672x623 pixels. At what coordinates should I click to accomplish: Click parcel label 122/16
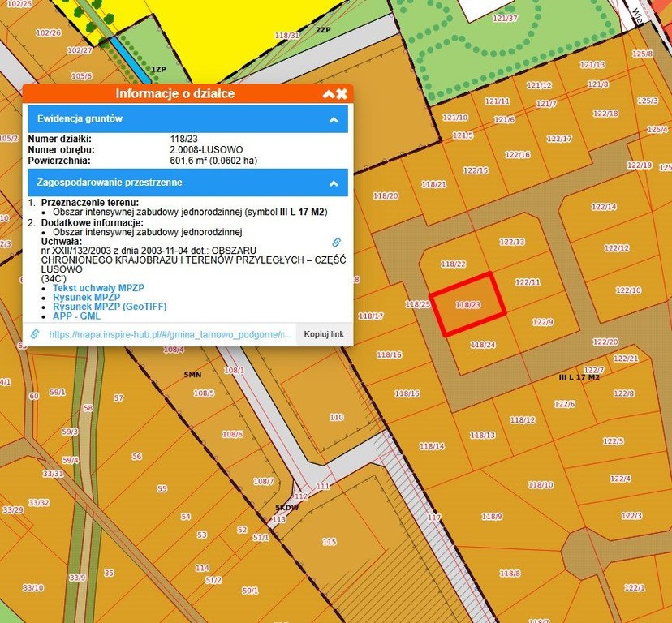(518, 155)
